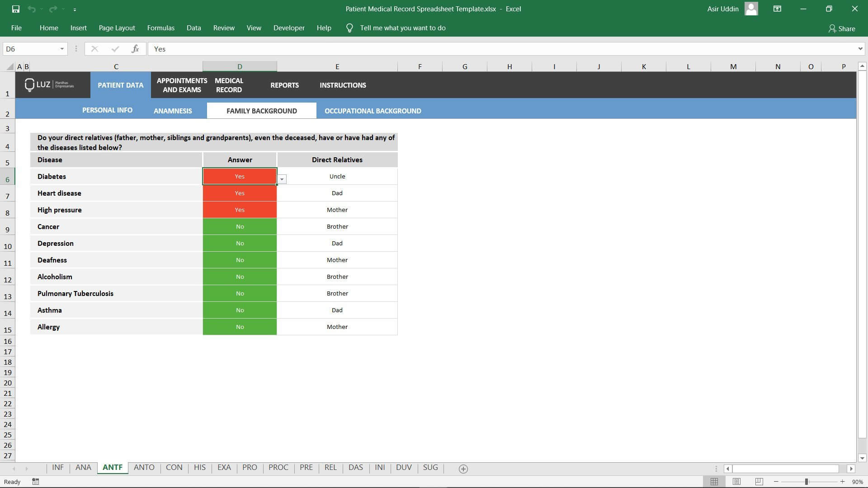Go to the INSTRUCTIONS section

coord(343,85)
